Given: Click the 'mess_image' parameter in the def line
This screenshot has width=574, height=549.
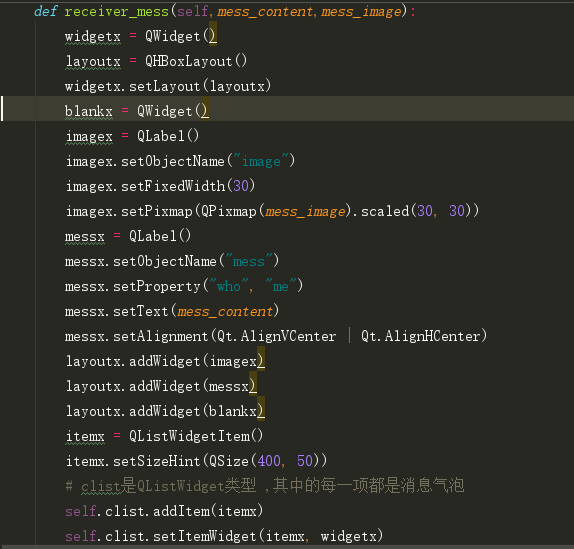Looking at the screenshot, I should (361, 12).
